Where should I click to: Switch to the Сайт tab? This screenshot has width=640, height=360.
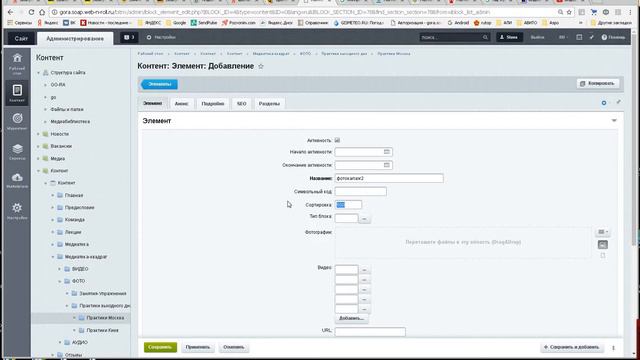pyautogui.click(x=21, y=38)
